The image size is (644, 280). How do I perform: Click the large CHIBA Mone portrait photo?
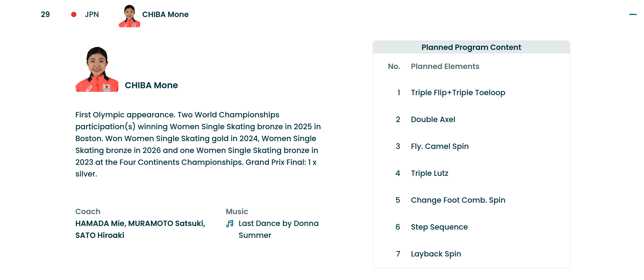97,69
